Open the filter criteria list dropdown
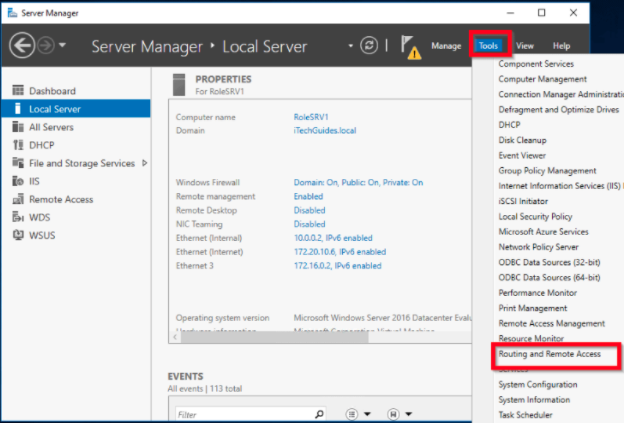This screenshot has width=624, height=424. click(x=357, y=413)
